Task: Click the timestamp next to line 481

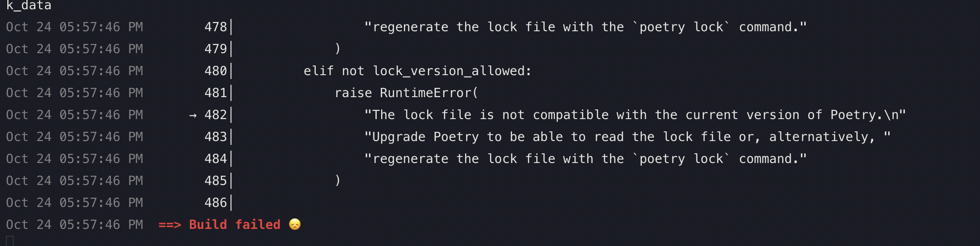Action: pos(75,93)
